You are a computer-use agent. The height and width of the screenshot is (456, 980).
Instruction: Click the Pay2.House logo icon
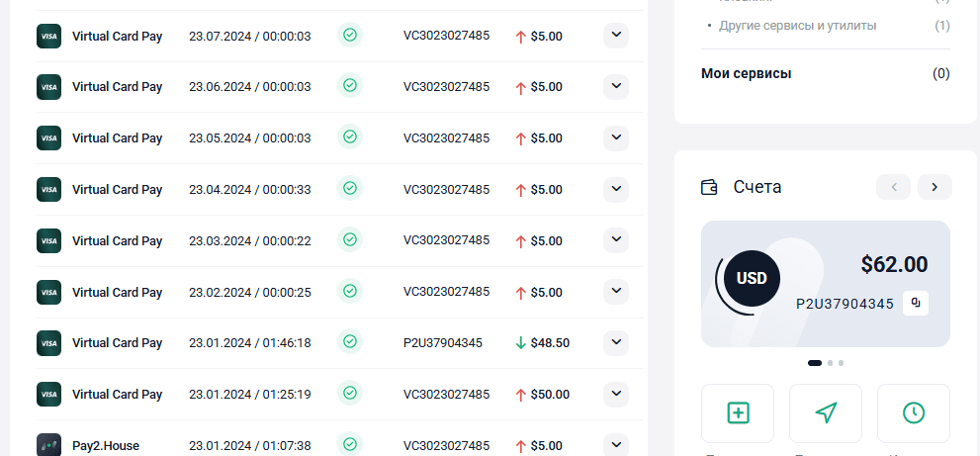[48, 445]
